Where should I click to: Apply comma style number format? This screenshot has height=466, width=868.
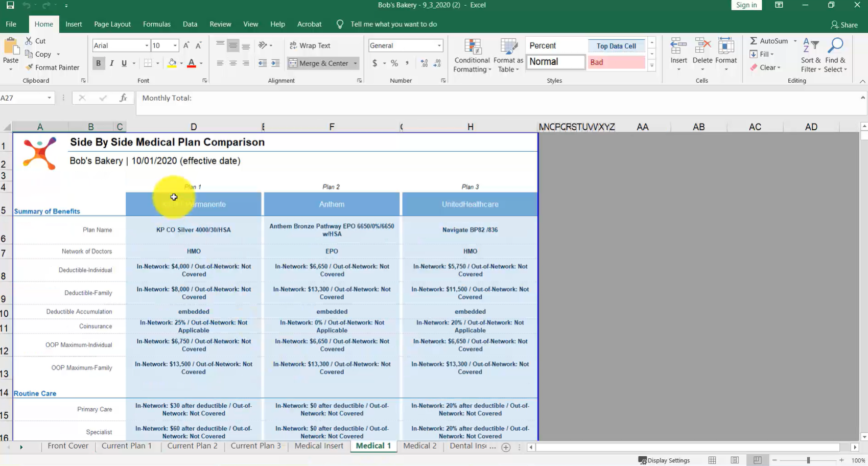click(x=407, y=63)
